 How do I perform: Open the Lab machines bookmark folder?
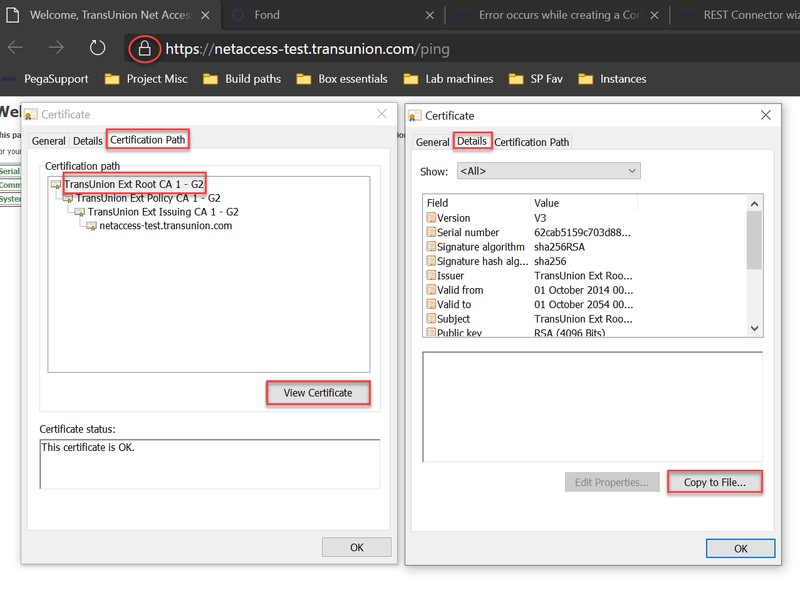click(448, 79)
